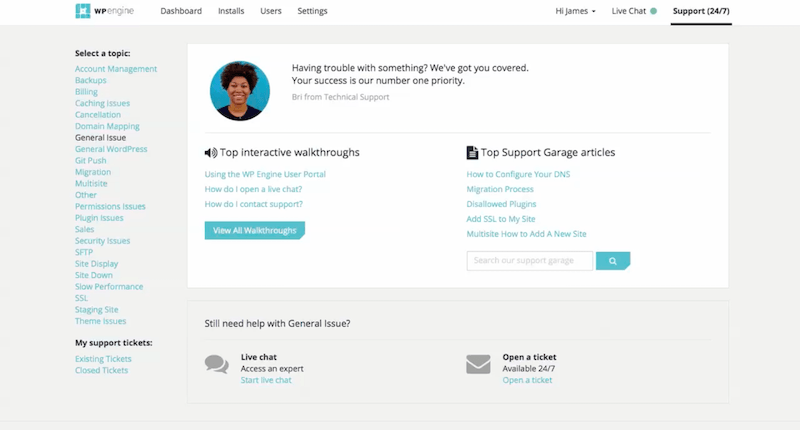Focus the Search our support garage field
The image size is (800, 430).
tap(530, 261)
